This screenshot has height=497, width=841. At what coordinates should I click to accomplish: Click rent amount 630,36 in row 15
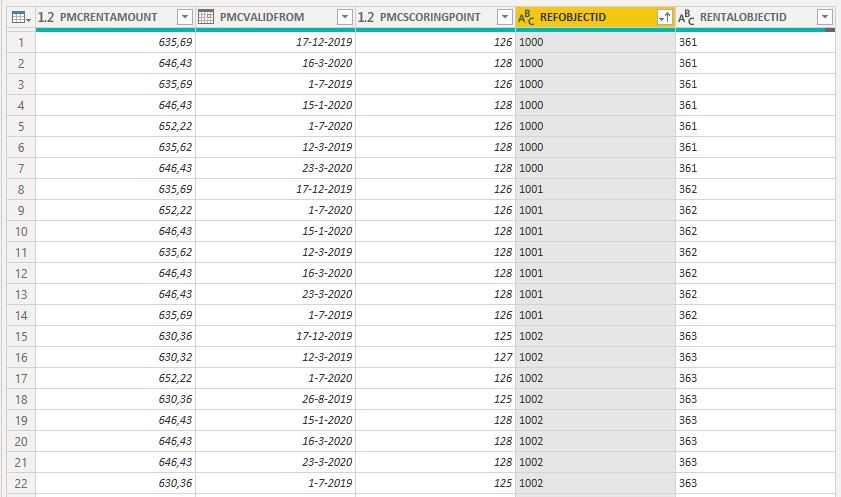click(175, 336)
